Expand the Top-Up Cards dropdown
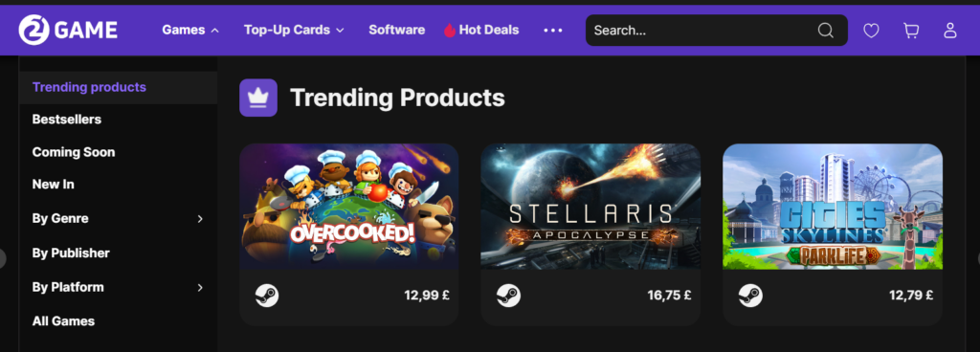 point(294,30)
